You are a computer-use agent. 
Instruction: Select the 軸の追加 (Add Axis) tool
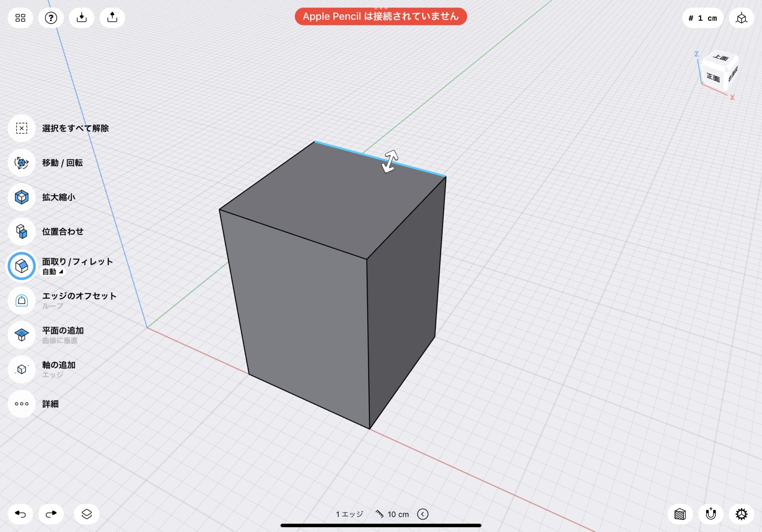[21, 369]
